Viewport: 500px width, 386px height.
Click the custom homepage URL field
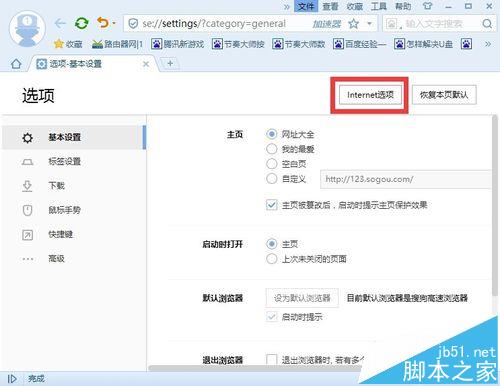coord(406,179)
